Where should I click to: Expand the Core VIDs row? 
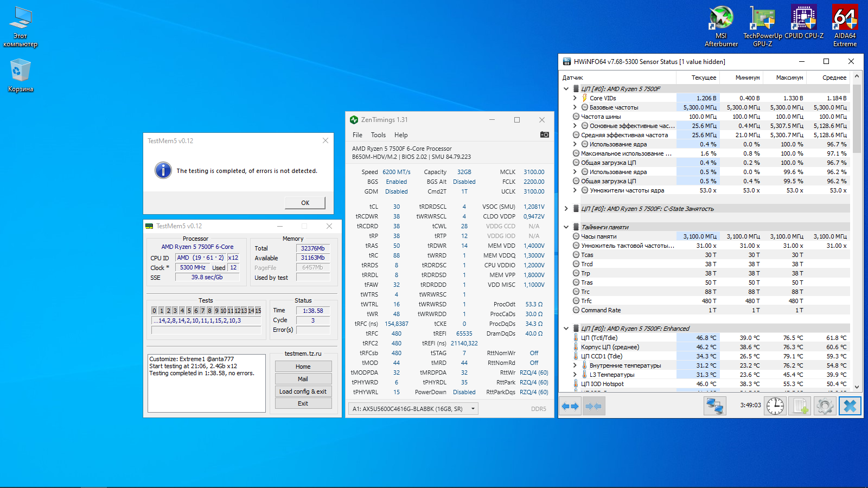(575, 98)
